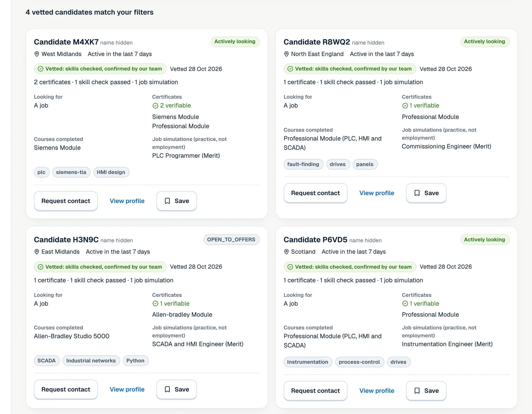Screen dimensions: 532x414
Task: Click 'Instrumentation Engineer (Merit)' text
Action: pos(447,344)
